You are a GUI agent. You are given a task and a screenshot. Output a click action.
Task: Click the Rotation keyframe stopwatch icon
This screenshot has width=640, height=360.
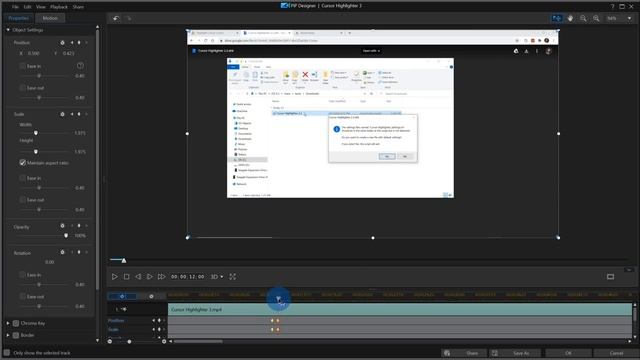coord(62,252)
